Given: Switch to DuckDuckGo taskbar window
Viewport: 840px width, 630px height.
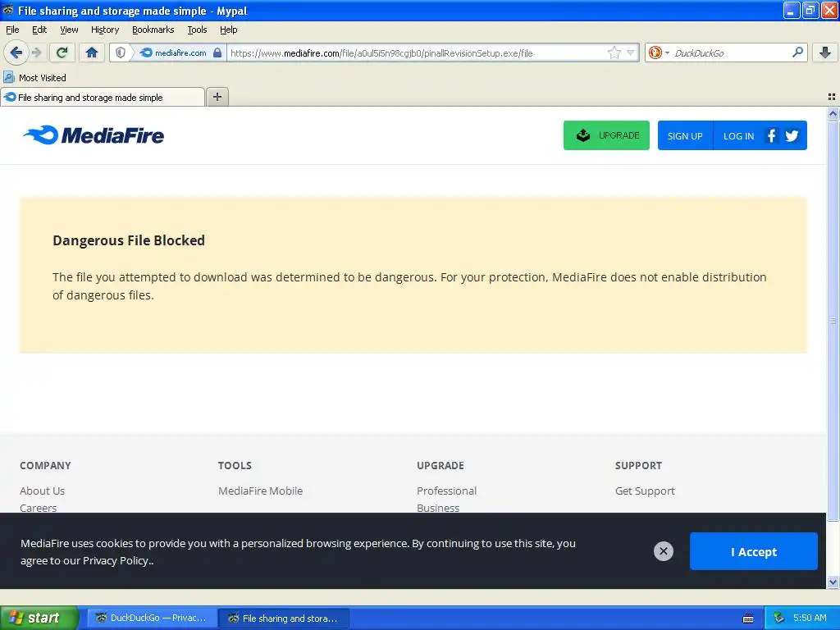Looking at the screenshot, I should point(152,618).
